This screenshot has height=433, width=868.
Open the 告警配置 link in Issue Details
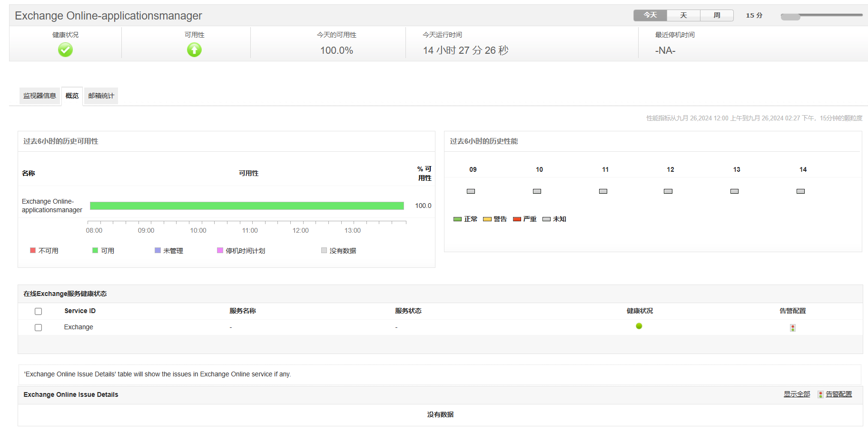[839, 394]
